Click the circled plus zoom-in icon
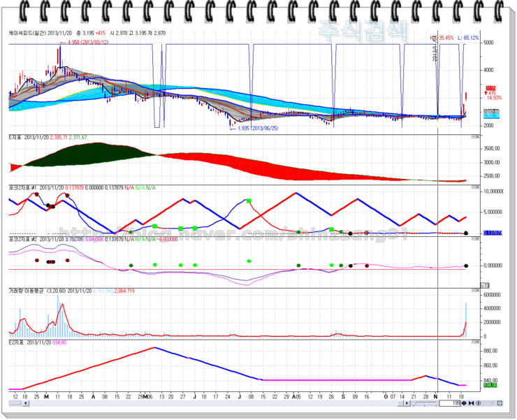517x420 pixels. pos(479,403)
